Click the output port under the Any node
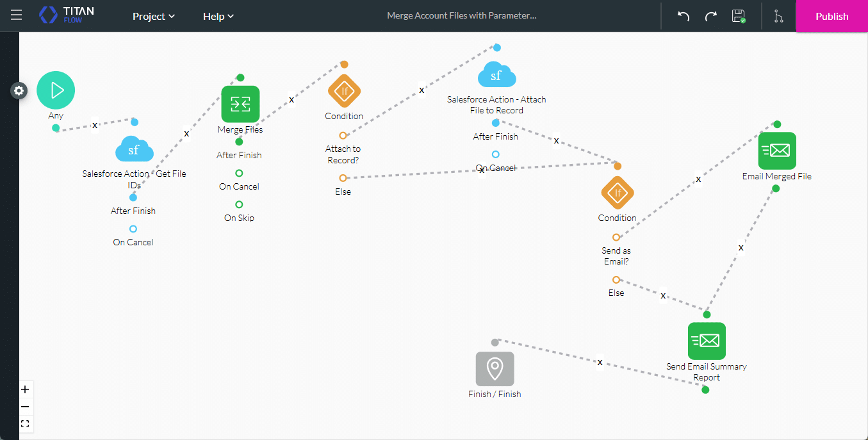This screenshot has height=440, width=868. 56,128
